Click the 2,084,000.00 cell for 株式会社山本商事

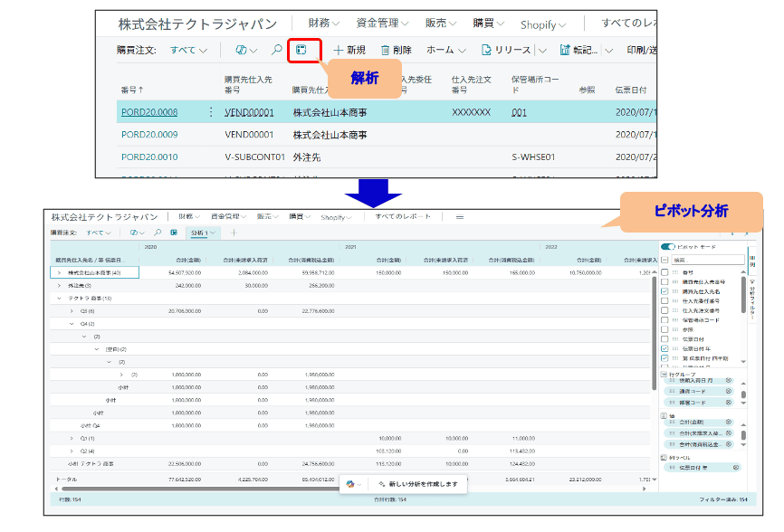(253, 272)
